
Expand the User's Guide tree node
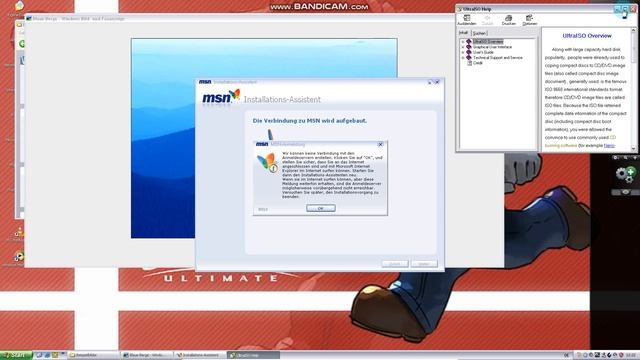463,52
